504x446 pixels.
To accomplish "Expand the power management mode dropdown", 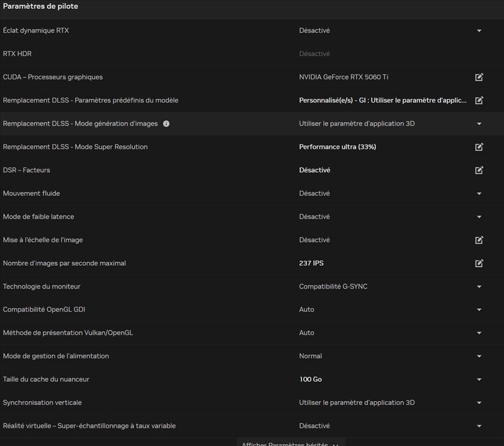I will (x=479, y=357).
